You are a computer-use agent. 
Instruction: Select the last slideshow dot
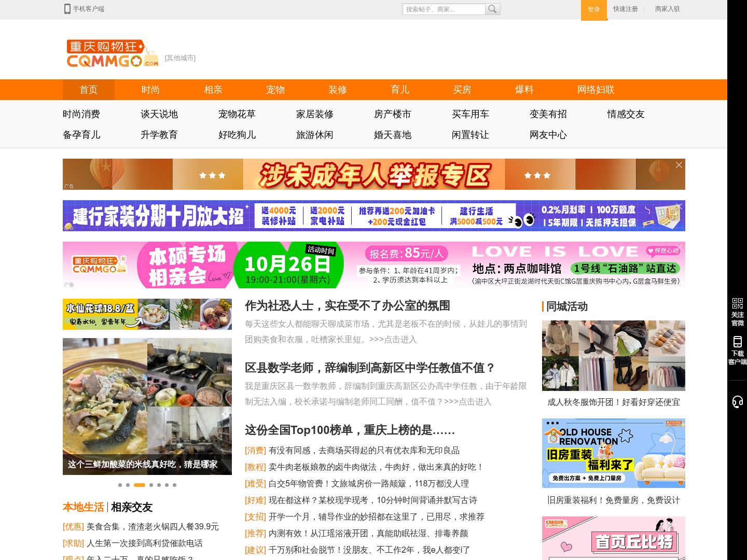coord(174,485)
